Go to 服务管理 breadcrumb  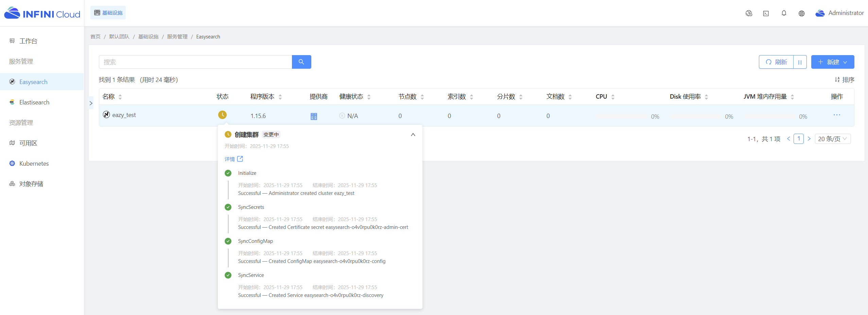pyautogui.click(x=177, y=36)
